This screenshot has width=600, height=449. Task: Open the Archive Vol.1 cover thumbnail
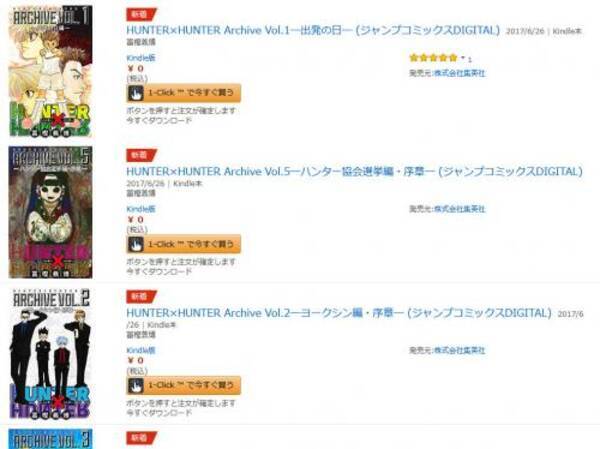(x=51, y=71)
